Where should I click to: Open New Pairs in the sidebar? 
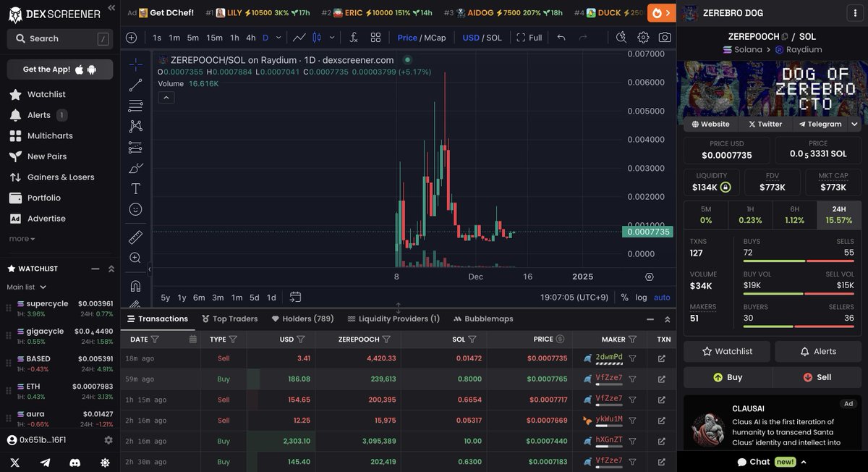(47, 156)
